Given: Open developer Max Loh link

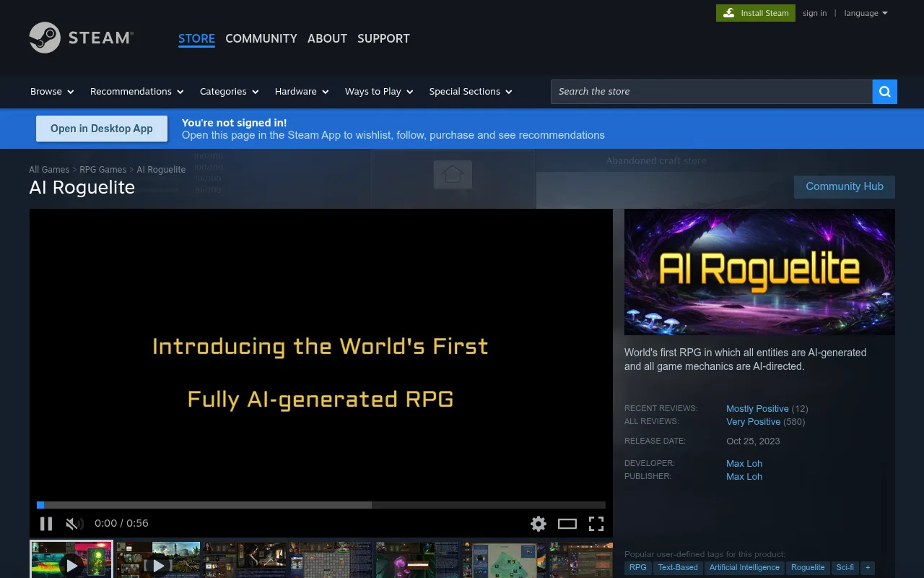Looking at the screenshot, I should point(744,464).
